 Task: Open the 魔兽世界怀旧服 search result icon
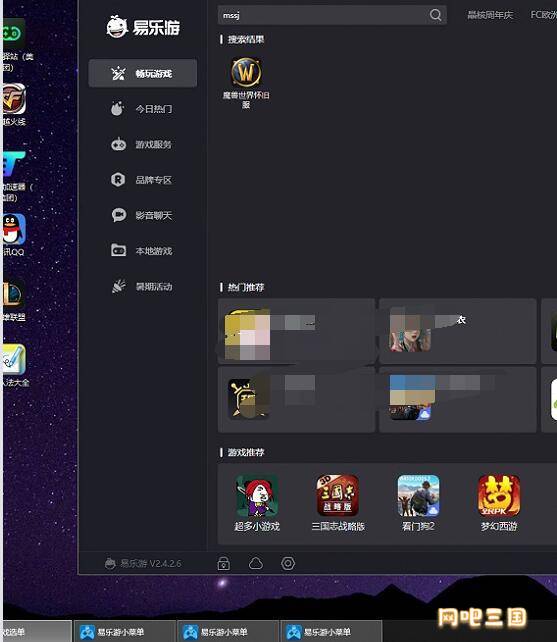246,72
